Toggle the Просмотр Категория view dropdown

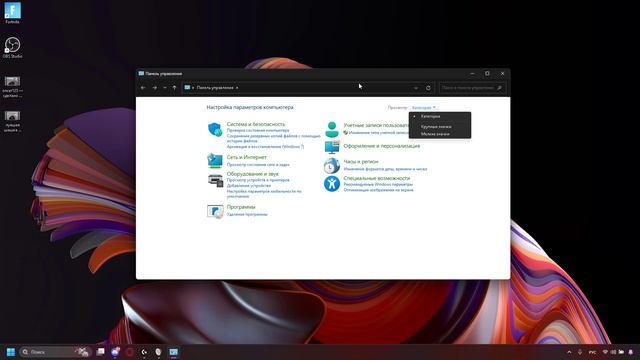[424, 108]
